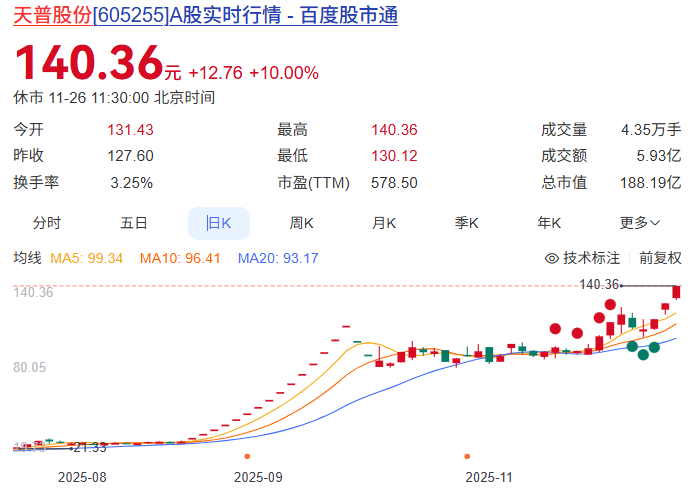
Task: Click the MA20: 93.17 indicator label
Action: tap(277, 258)
